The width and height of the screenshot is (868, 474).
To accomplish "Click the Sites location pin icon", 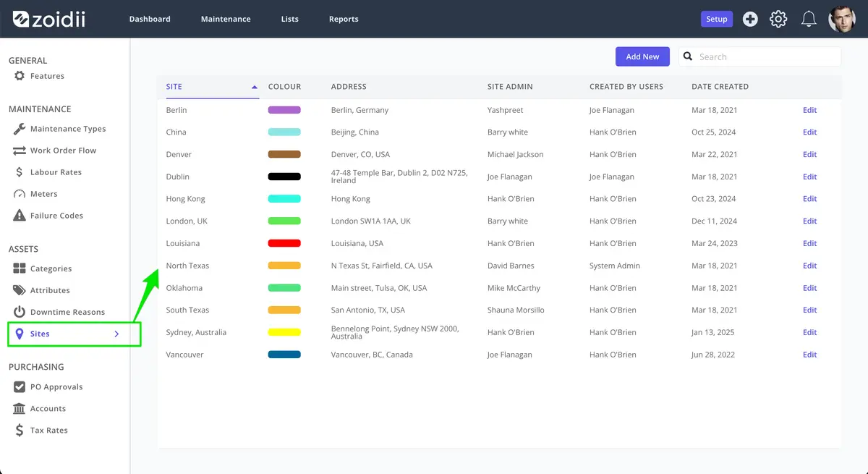I will tap(20, 334).
